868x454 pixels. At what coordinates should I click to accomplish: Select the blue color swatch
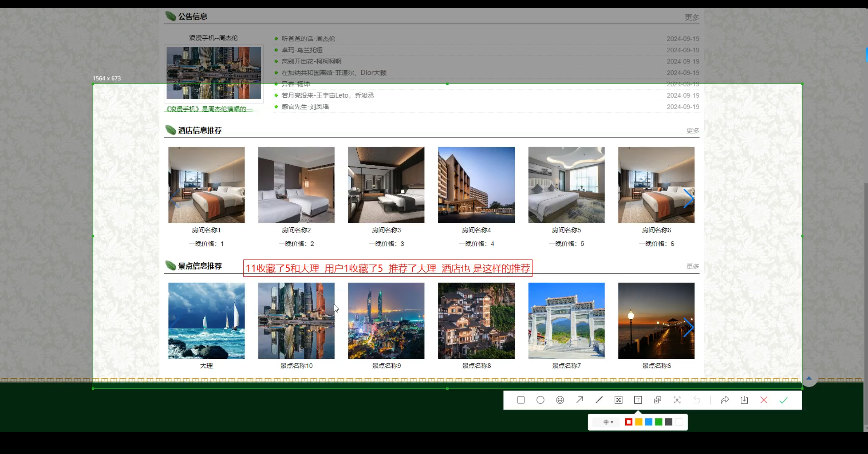point(648,422)
